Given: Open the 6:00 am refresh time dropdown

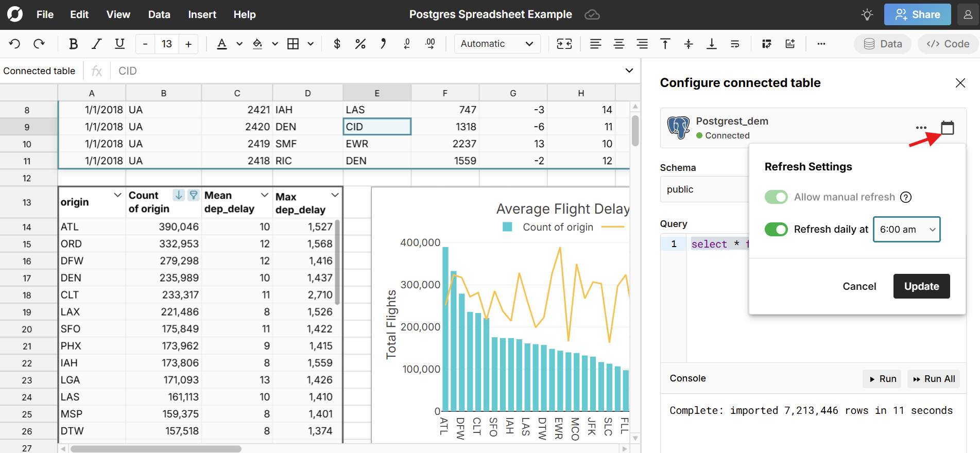Looking at the screenshot, I should [x=906, y=230].
